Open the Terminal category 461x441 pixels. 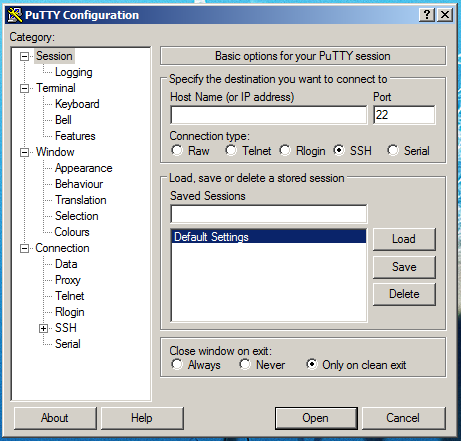click(x=56, y=88)
